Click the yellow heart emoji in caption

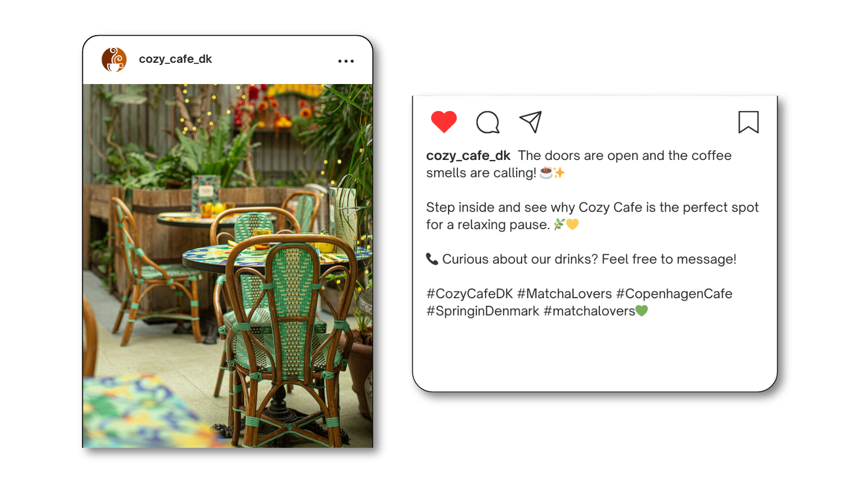point(572,224)
